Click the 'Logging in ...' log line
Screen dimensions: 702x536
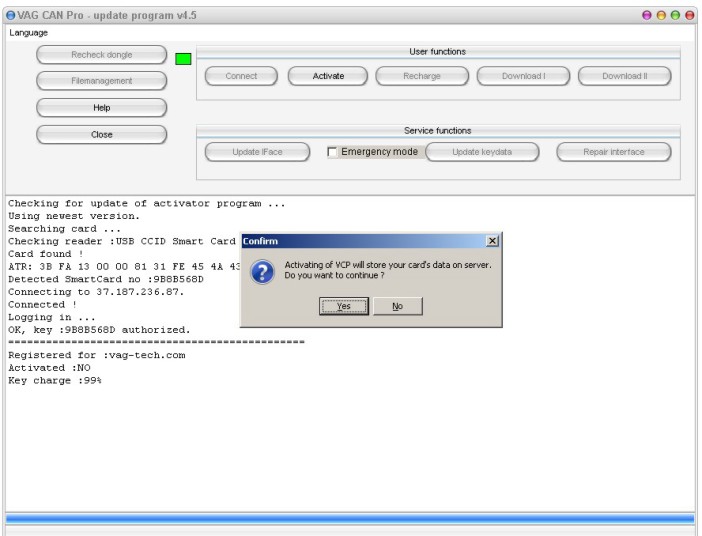pos(51,317)
